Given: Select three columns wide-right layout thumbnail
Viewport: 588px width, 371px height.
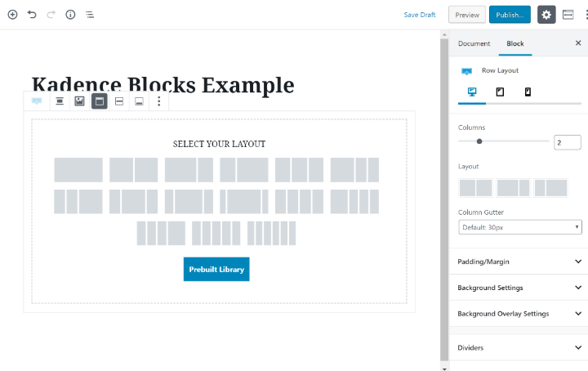Looking at the screenshot, I should coord(78,202).
